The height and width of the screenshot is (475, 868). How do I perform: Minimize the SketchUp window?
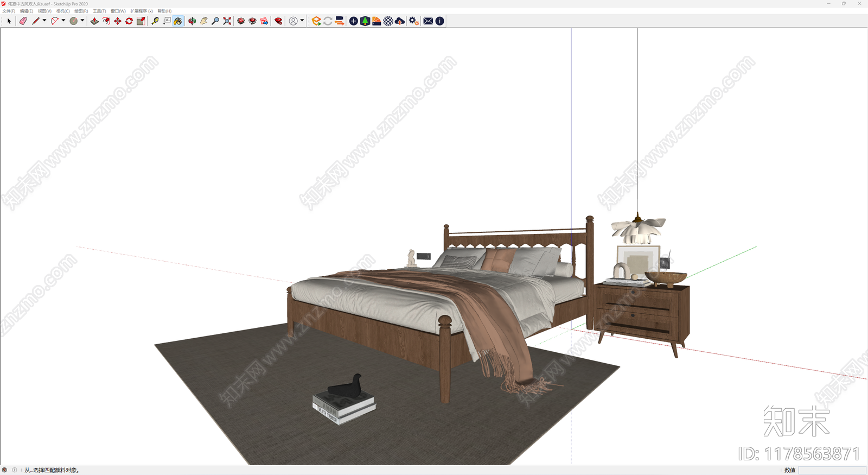[x=828, y=4]
